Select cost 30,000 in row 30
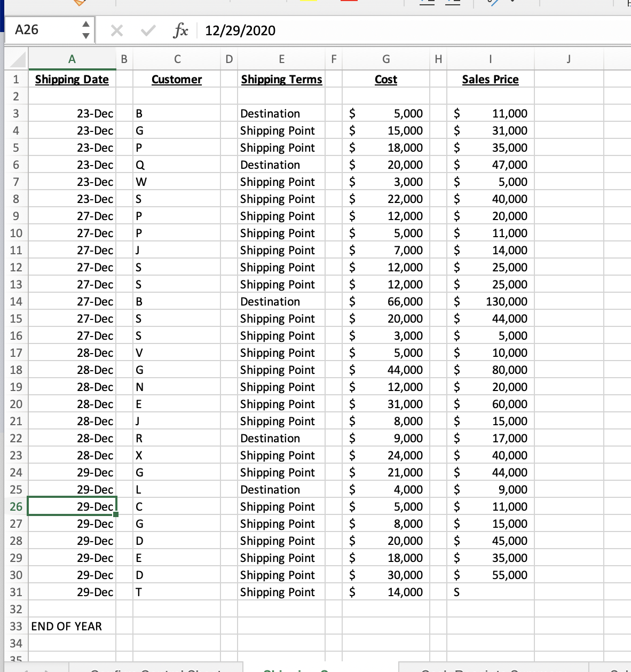The image size is (631, 672). tap(386, 575)
